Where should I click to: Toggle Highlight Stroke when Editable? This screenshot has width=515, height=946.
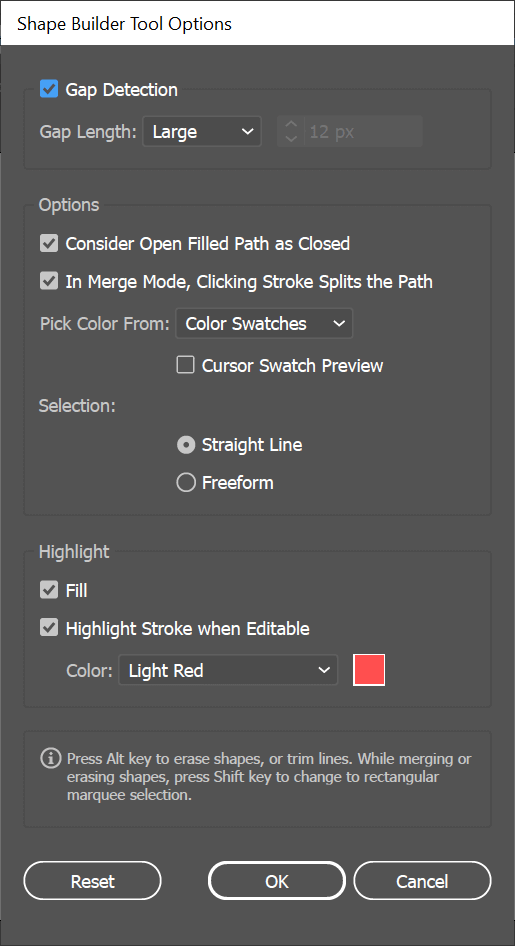(49, 628)
